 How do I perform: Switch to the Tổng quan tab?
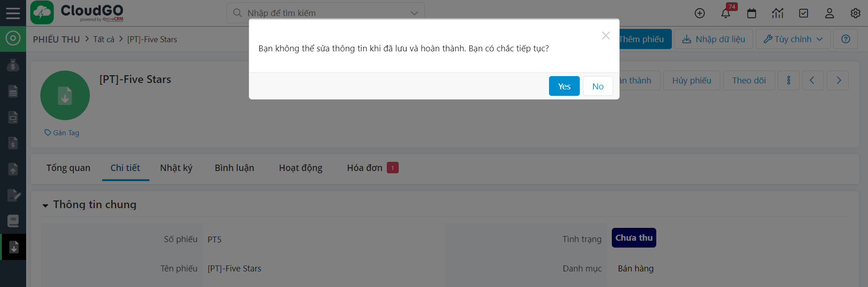(68, 168)
